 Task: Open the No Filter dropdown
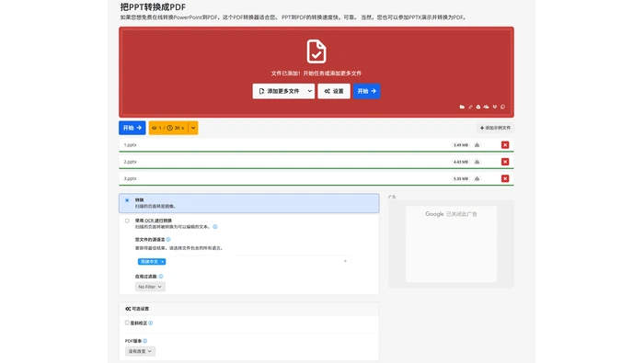pos(150,287)
